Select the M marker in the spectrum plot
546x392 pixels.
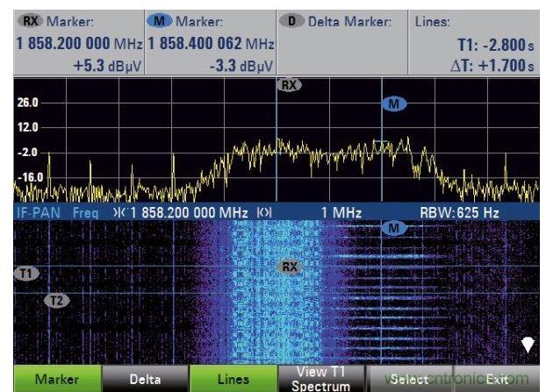coord(394,104)
